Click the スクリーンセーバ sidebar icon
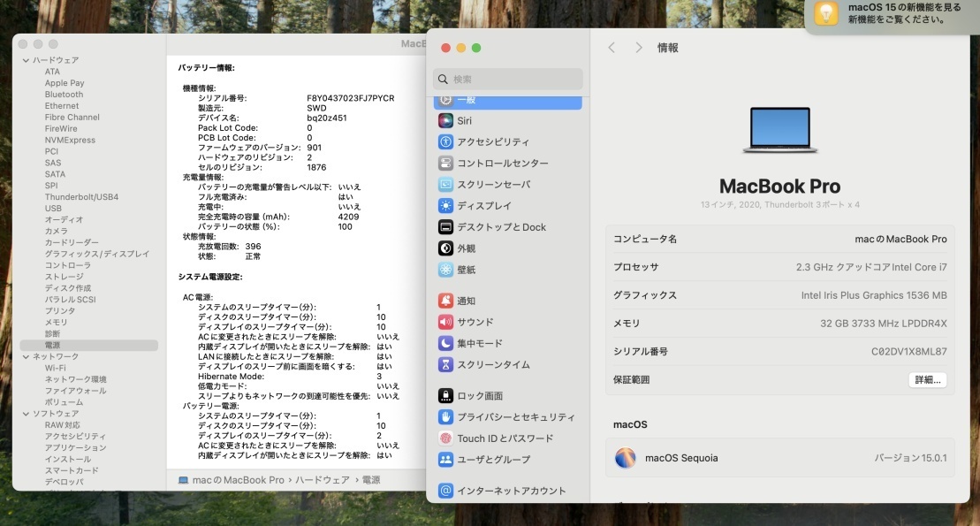The height and width of the screenshot is (526, 980). (x=446, y=185)
